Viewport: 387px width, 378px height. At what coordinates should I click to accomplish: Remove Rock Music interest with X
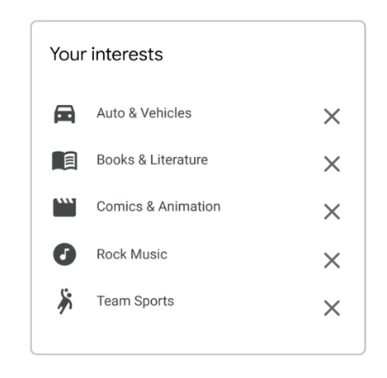point(332,260)
